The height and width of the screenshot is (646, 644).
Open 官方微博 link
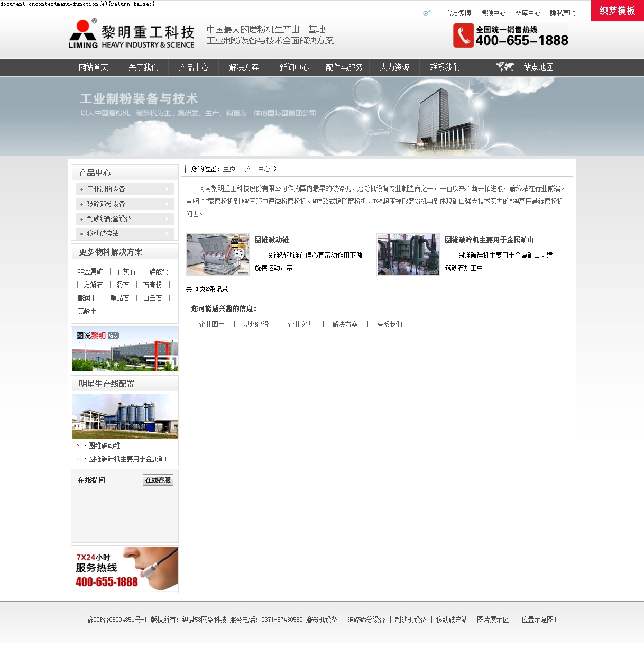[458, 13]
